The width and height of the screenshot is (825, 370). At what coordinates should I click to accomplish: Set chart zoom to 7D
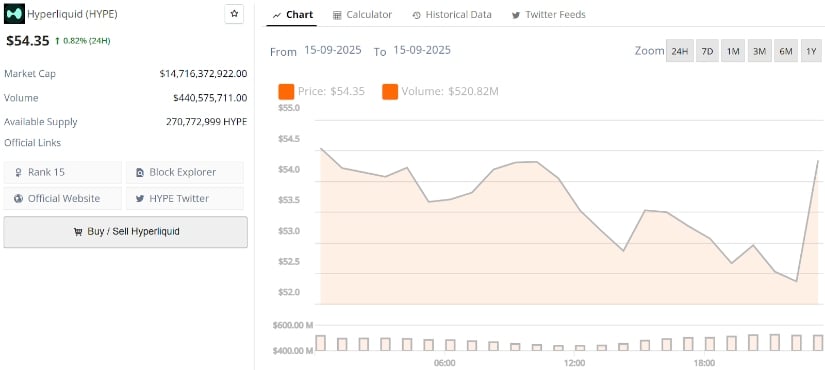[x=708, y=51]
